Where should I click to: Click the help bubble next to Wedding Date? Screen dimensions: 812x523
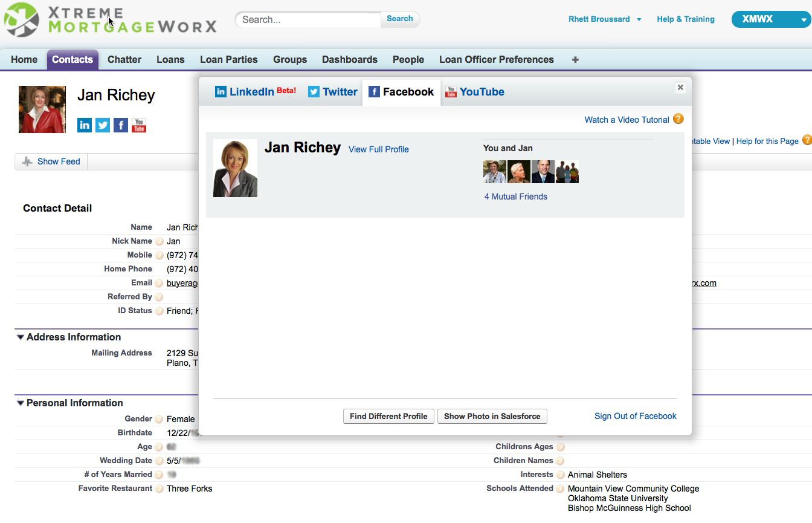[159, 461]
